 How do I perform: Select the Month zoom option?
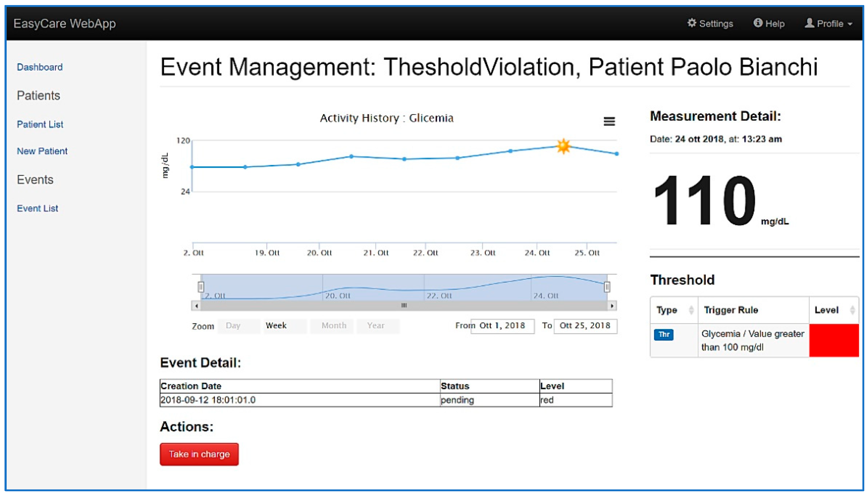333,326
